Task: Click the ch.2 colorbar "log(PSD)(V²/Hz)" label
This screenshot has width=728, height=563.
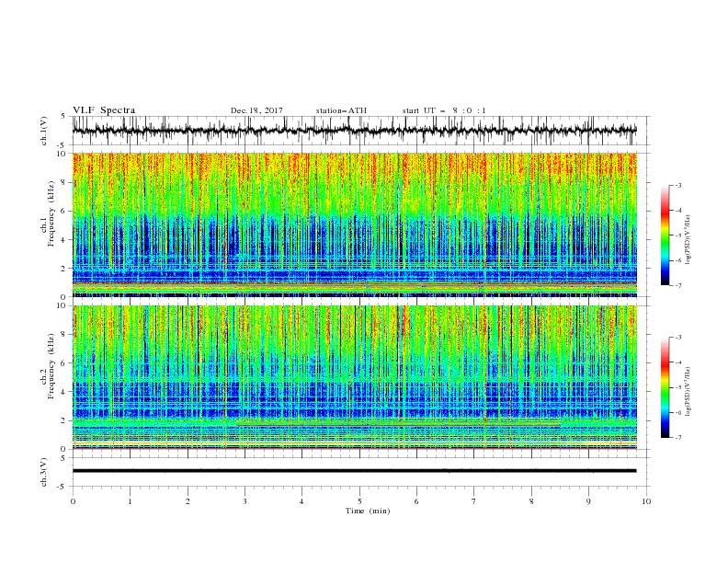Action: click(688, 392)
